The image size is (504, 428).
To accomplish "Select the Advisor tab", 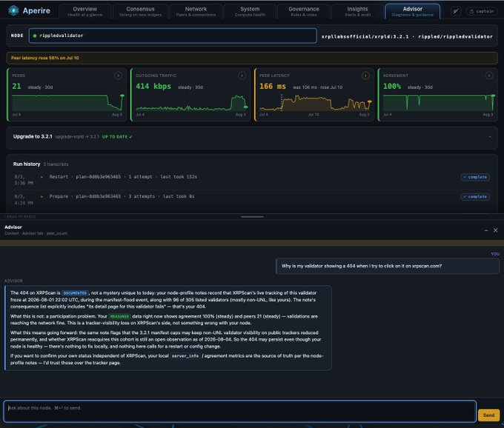I will coord(412,11).
